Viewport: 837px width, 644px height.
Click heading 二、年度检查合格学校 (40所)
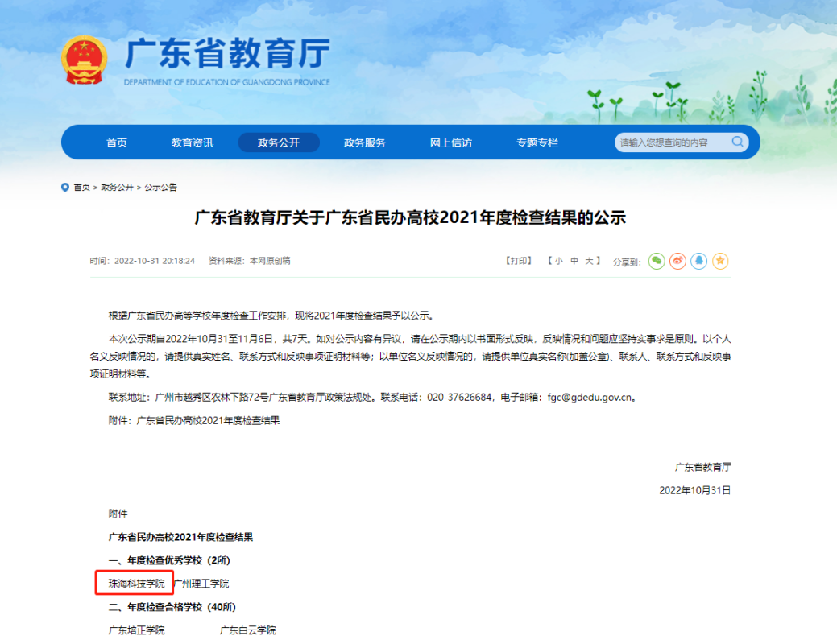172,607
